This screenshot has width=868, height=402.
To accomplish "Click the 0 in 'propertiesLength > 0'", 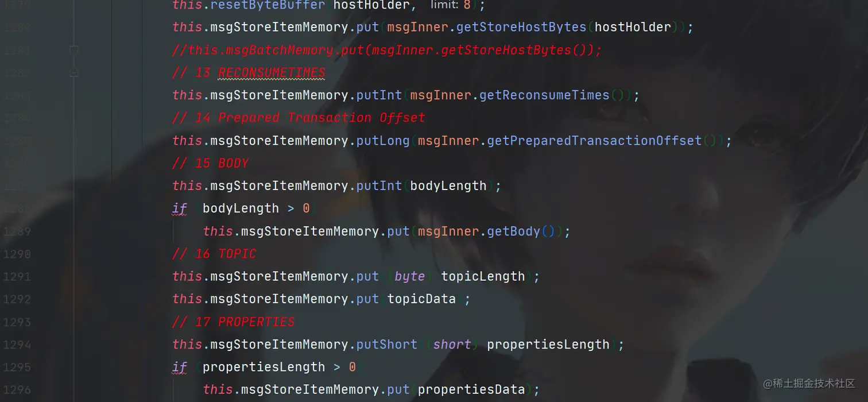I will (352, 368).
